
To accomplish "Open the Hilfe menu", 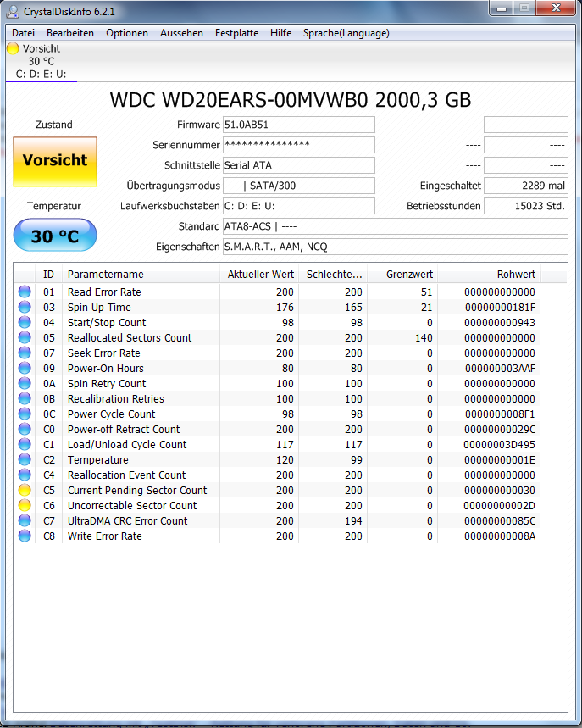I will 280,33.
